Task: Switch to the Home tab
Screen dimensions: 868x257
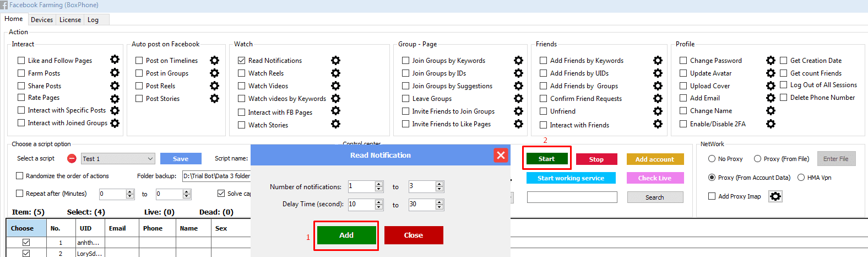Action: (x=14, y=19)
